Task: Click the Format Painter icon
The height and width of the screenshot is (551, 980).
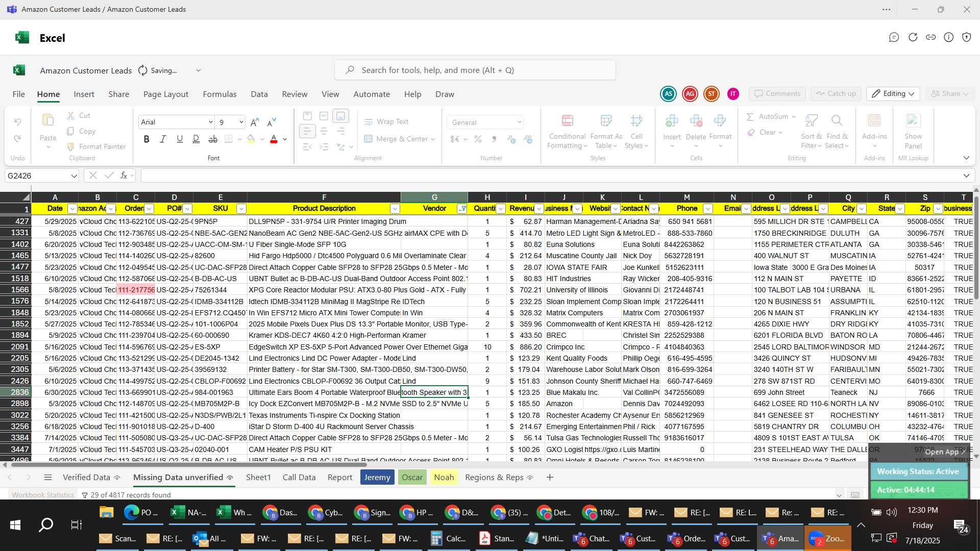Action: coord(71,147)
